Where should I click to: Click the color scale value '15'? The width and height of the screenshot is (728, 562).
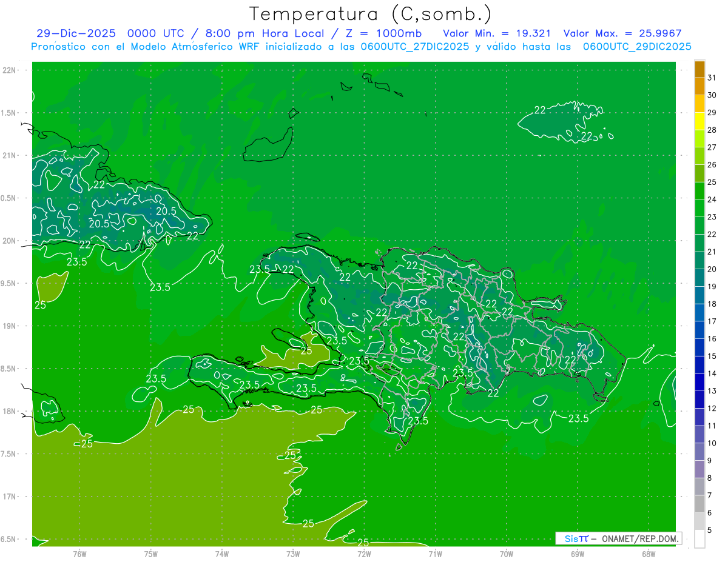(712, 356)
